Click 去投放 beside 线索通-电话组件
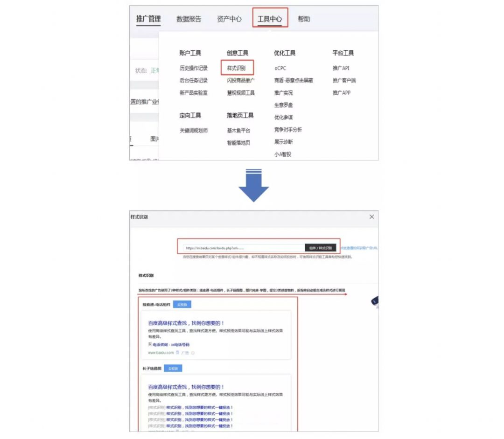 click(182, 305)
